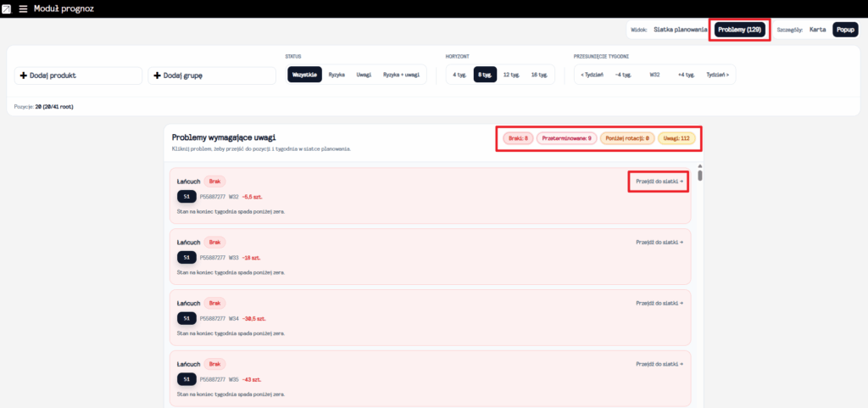Click the plus icon of Dodaj produkt
This screenshot has width=868, height=408.
(x=24, y=75)
